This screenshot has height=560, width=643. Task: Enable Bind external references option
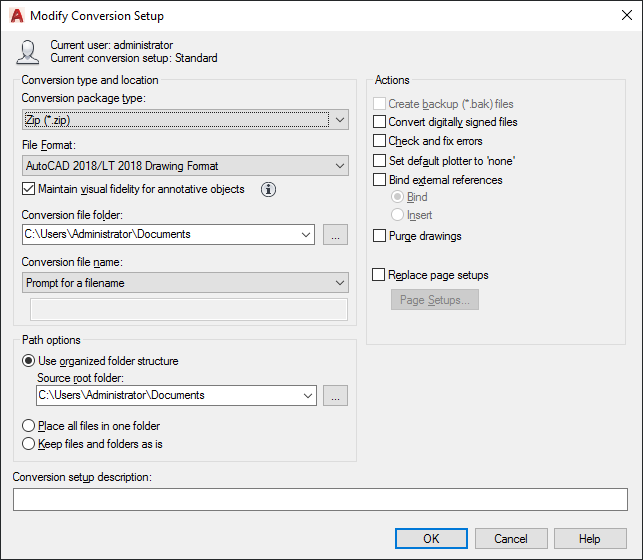(x=379, y=180)
